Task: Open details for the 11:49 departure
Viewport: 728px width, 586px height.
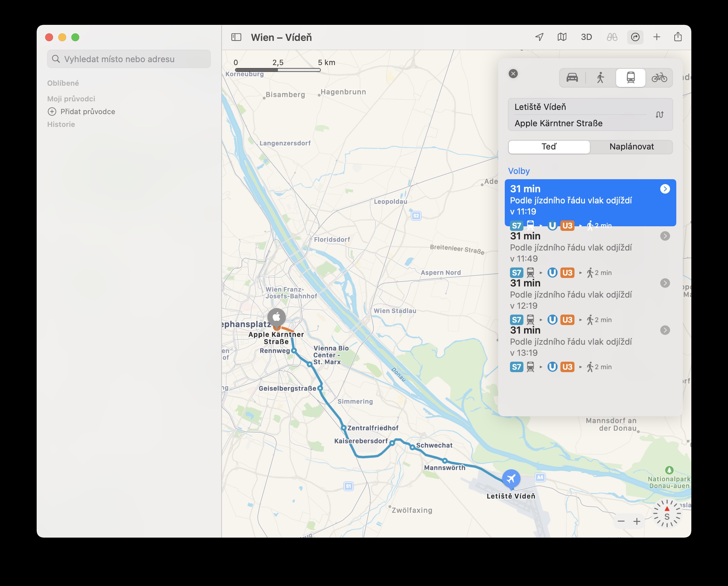Action: 665,236
